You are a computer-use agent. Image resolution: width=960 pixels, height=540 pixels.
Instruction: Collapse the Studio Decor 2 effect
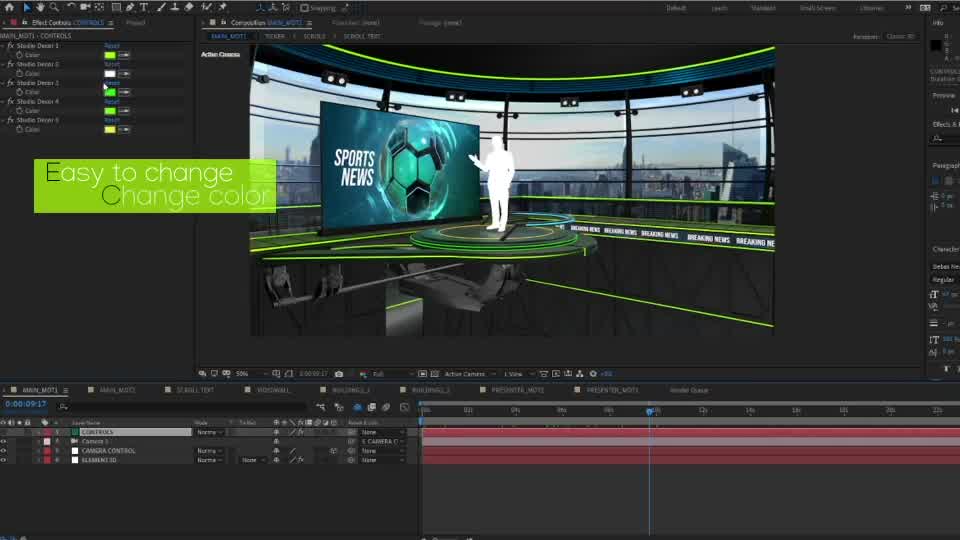3,64
